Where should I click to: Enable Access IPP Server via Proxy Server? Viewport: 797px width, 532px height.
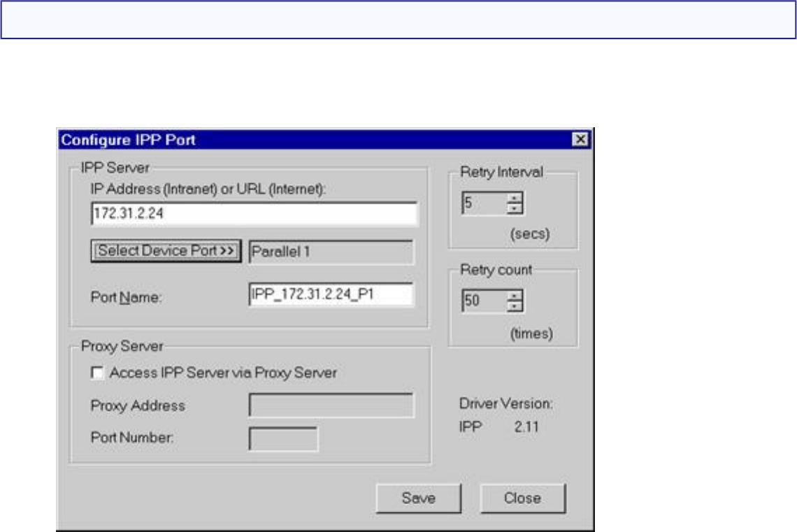click(97, 373)
